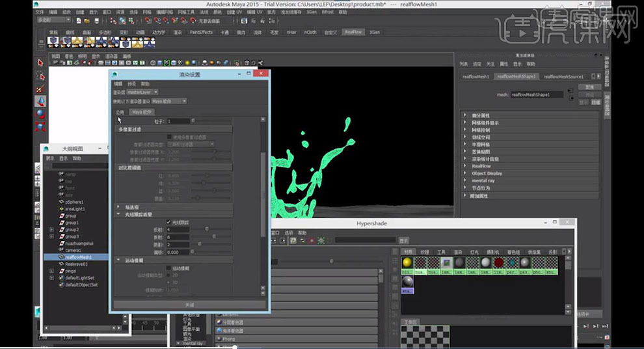Switch to realflowMeshSource1 attribute tab
The image size is (644, 349).
[x=563, y=76]
